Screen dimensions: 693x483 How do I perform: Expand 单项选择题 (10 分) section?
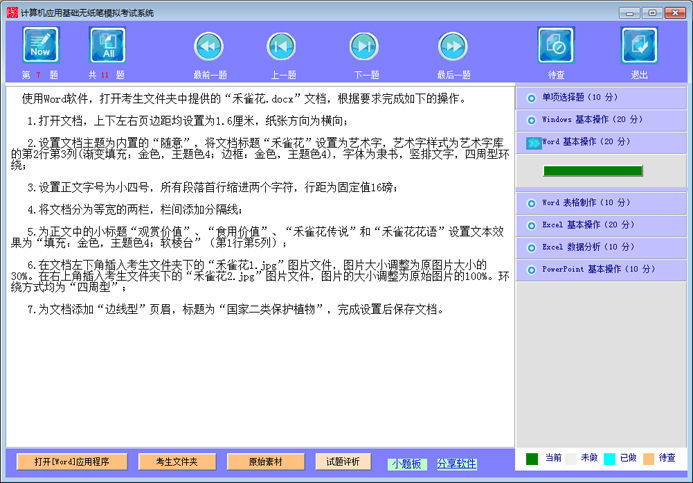point(602,98)
